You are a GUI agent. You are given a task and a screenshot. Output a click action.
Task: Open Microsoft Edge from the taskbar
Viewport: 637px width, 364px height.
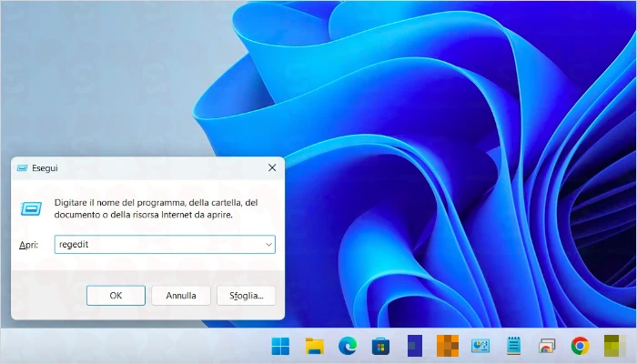[x=348, y=346]
